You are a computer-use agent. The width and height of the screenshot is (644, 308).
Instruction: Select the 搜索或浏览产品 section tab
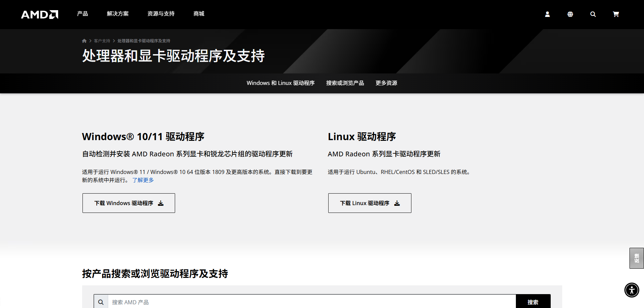(x=345, y=83)
